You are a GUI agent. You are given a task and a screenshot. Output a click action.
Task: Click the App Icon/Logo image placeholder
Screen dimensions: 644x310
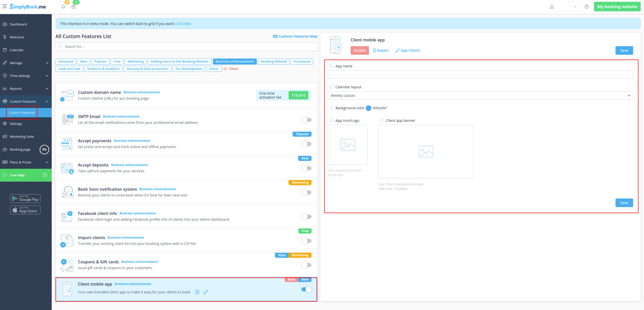click(x=347, y=145)
